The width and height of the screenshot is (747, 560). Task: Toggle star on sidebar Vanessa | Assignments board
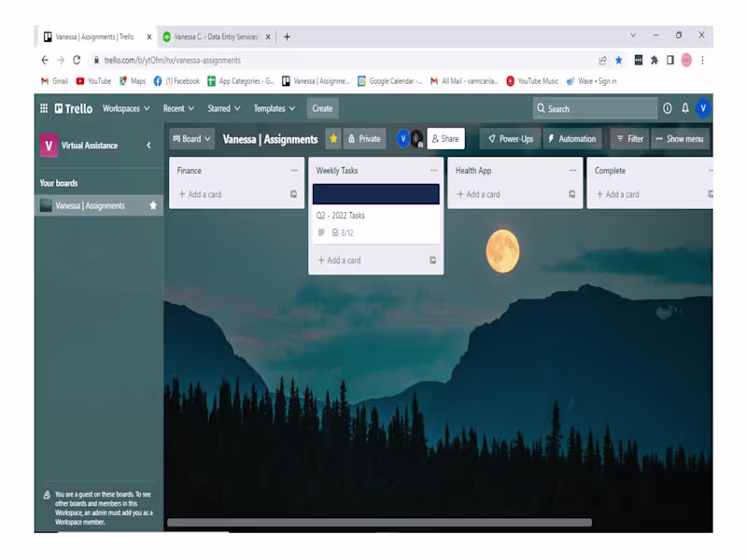153,205
